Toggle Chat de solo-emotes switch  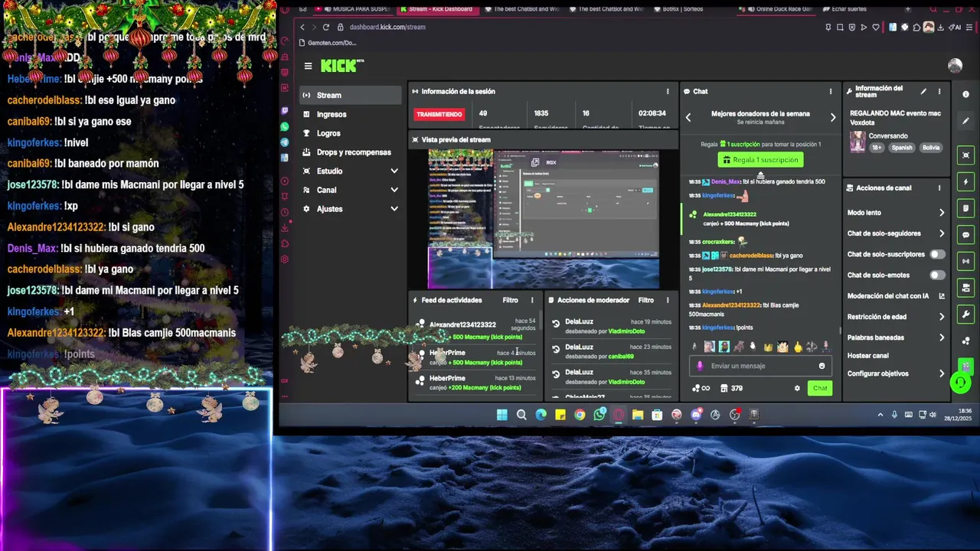tap(937, 275)
